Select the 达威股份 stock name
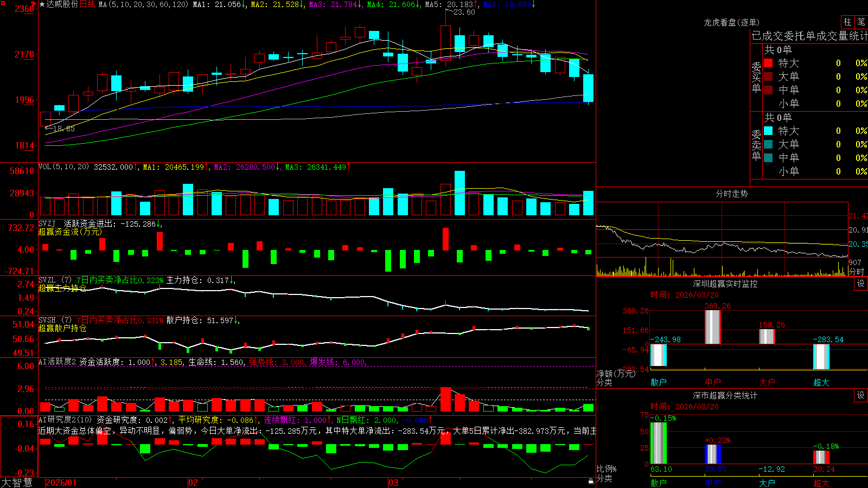Image resolution: width=868 pixels, height=488 pixels. (62, 4)
